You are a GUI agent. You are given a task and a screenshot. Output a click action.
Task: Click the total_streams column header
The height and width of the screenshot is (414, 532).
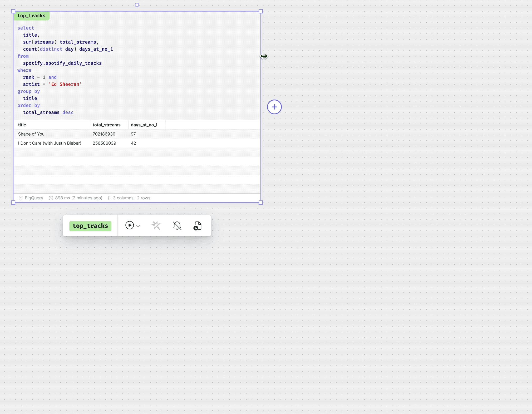click(106, 125)
